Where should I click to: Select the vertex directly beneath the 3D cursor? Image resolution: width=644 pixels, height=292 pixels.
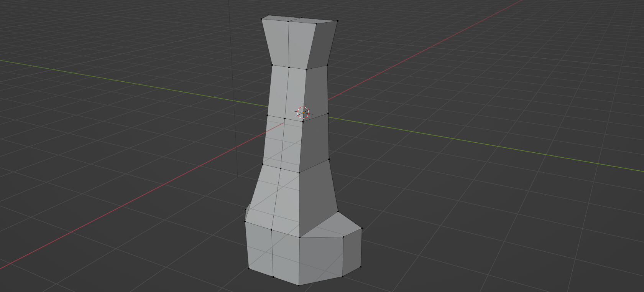click(x=302, y=122)
